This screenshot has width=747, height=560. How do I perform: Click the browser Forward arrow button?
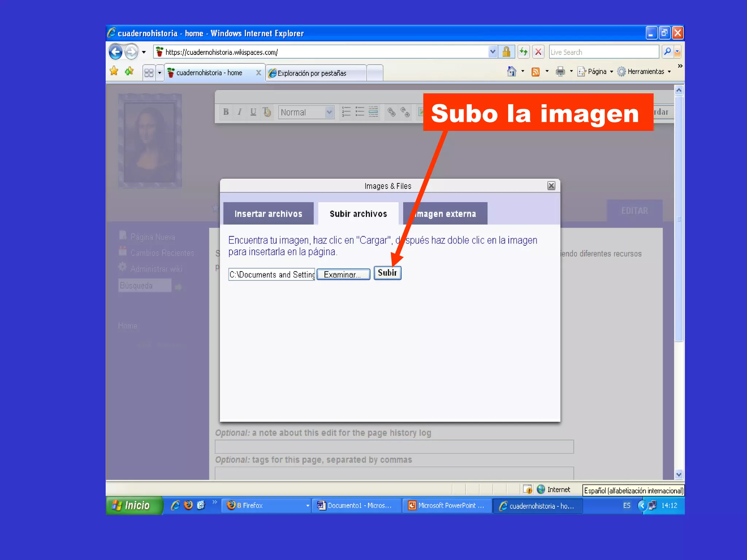click(131, 52)
